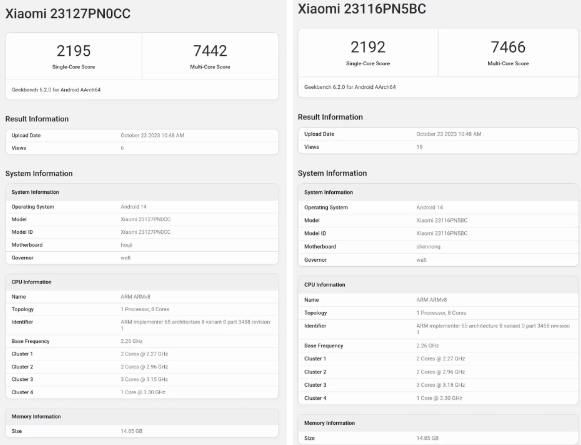581x445 pixels.
Task: Click upload date value in right panel
Action: [x=449, y=134]
